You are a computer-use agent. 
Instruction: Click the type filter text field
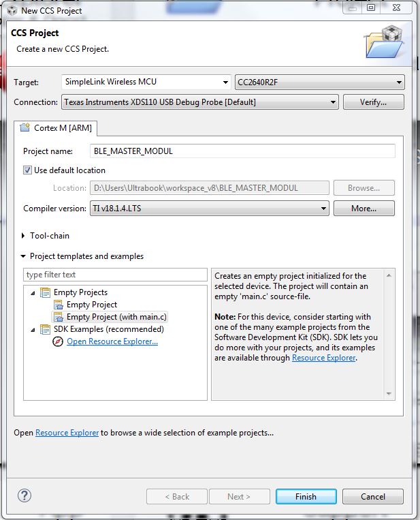point(115,275)
